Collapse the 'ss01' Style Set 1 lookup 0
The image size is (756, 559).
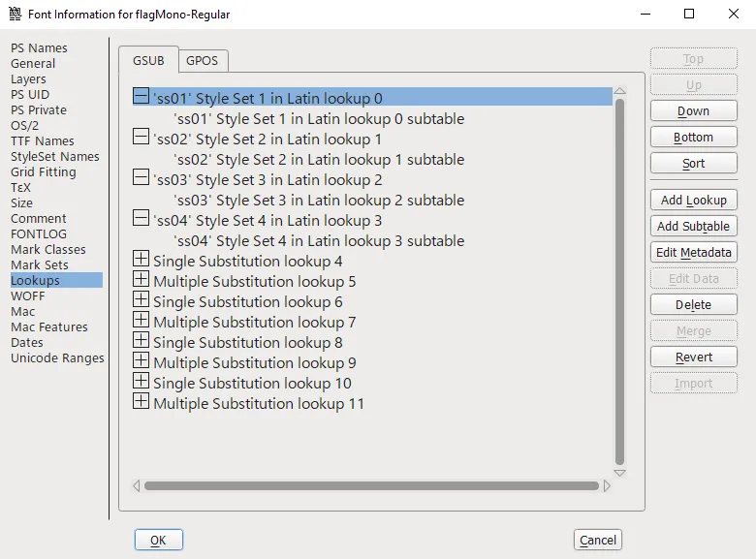141,96
